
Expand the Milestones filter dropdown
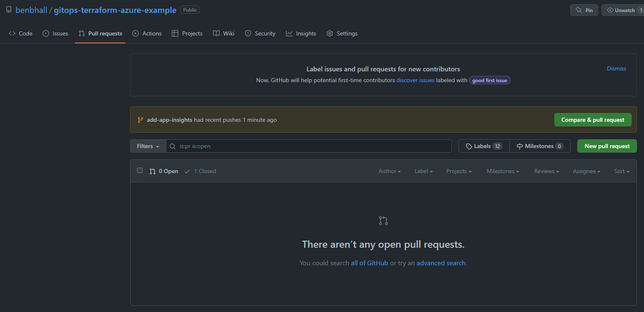pyautogui.click(x=503, y=171)
